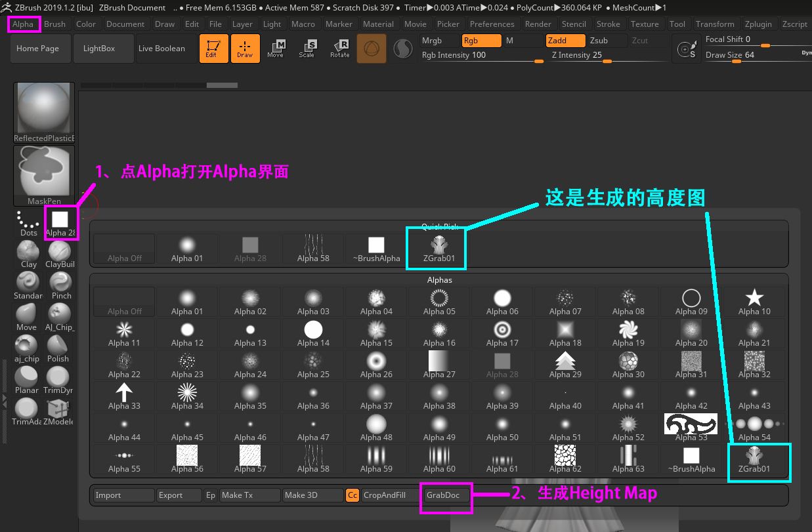
Task: Select Alpha 30 soccer pattern alpha
Action: point(628,365)
